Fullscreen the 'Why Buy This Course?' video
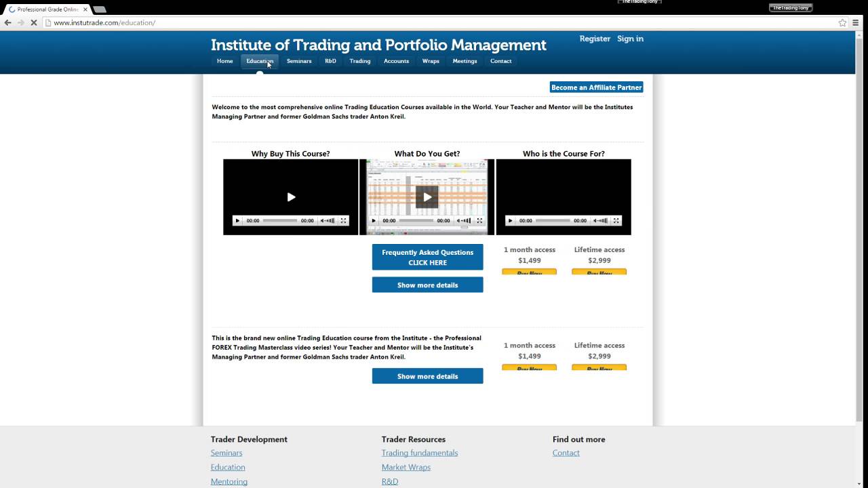The image size is (868, 488). click(344, 220)
